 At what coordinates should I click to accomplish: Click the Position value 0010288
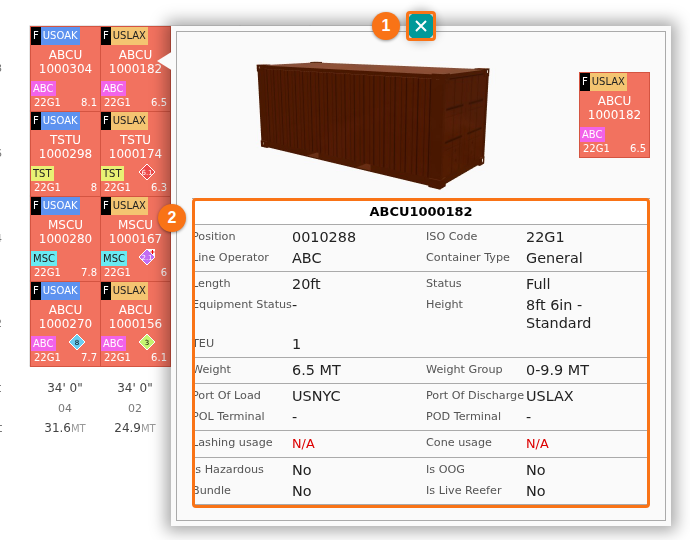324,237
